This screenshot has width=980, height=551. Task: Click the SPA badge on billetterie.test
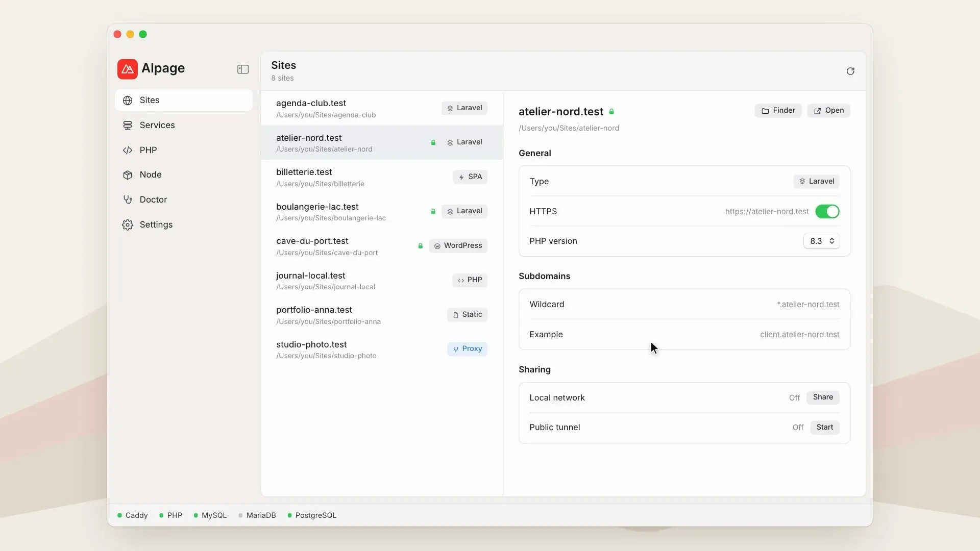[x=470, y=177]
